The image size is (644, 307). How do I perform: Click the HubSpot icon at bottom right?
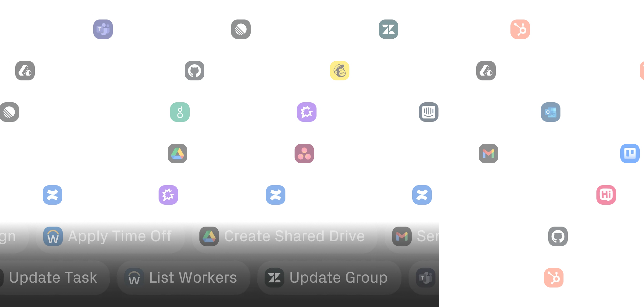tap(554, 278)
